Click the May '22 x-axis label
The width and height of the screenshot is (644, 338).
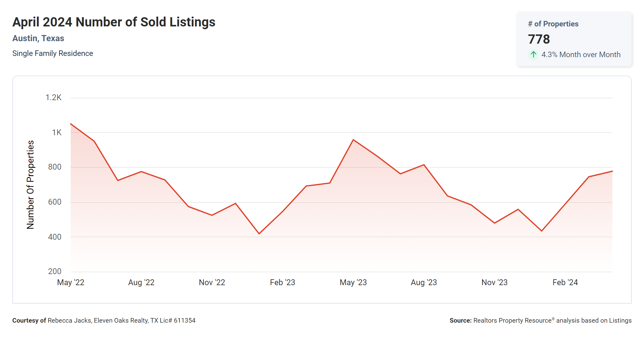click(71, 282)
